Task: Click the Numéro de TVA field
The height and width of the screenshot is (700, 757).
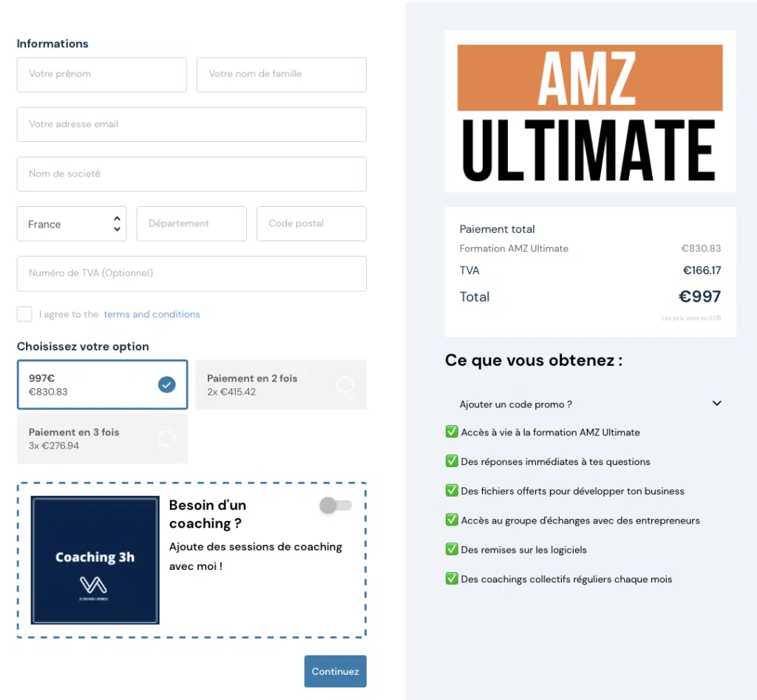Action: [x=191, y=273]
